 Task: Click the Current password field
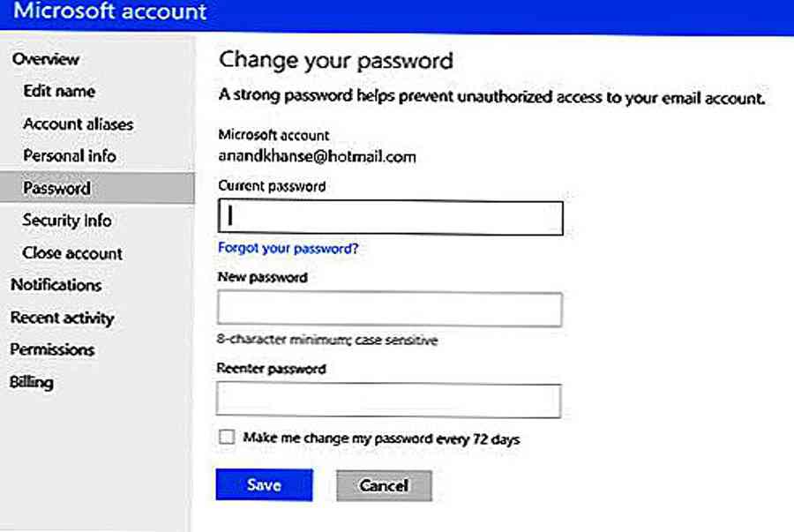click(x=389, y=217)
